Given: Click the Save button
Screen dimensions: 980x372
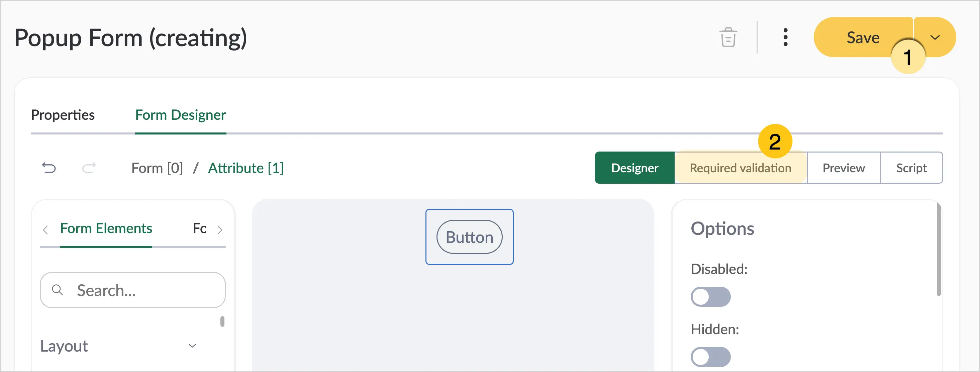Looking at the screenshot, I should (x=863, y=37).
